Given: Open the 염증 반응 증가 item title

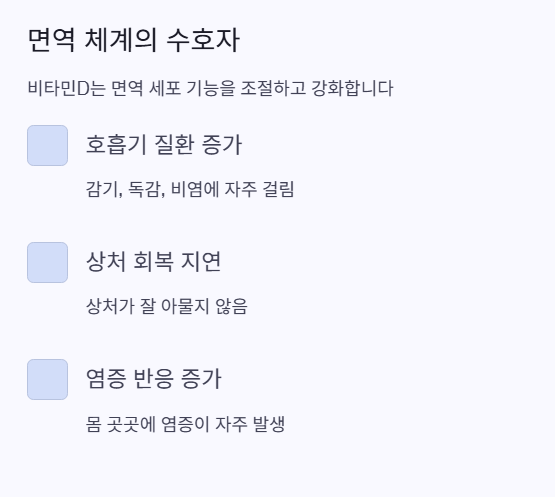Looking at the screenshot, I should [x=154, y=379].
